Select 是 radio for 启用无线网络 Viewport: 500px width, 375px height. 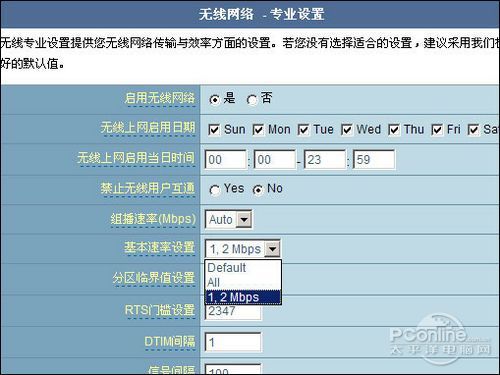click(215, 100)
